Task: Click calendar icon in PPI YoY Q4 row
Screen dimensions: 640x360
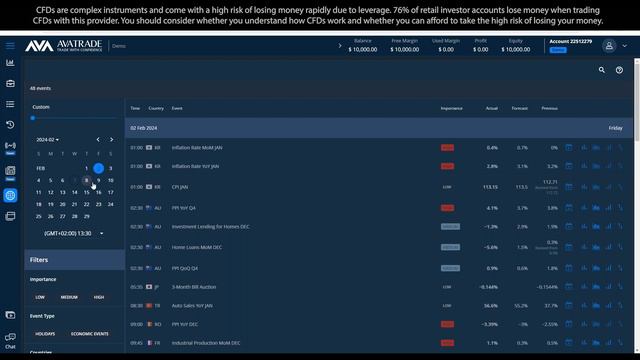Action: pyautogui.click(x=569, y=208)
